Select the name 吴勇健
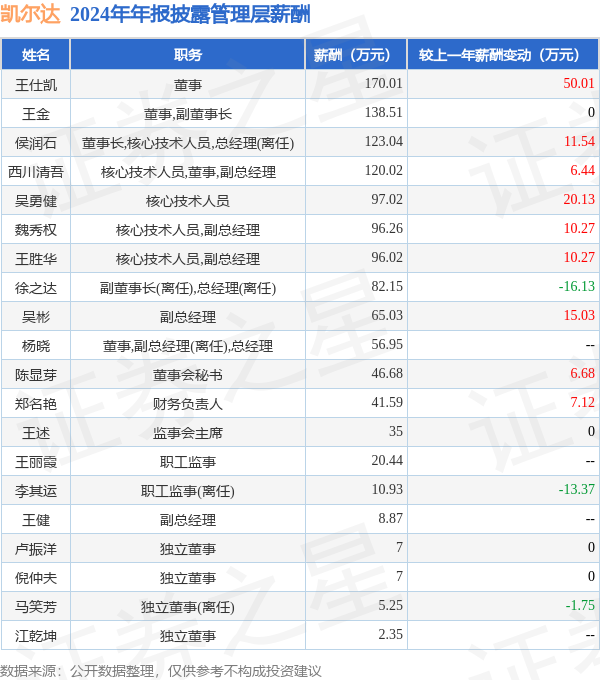 point(36,201)
